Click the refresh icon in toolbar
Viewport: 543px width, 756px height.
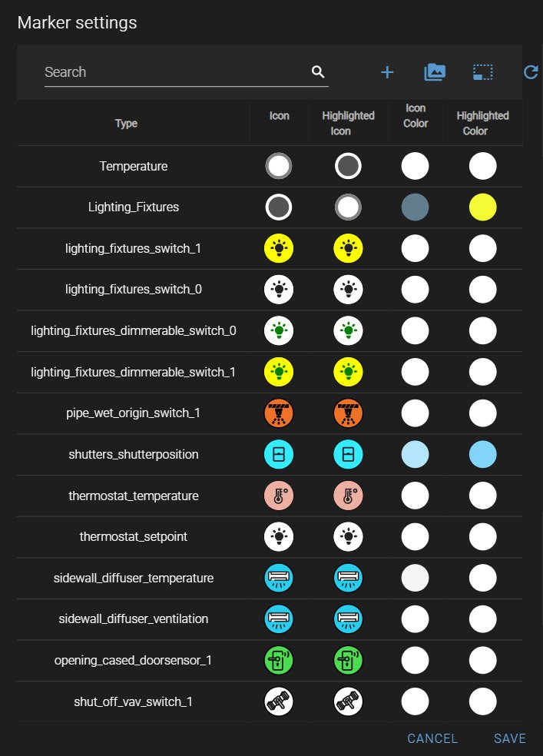tap(531, 72)
